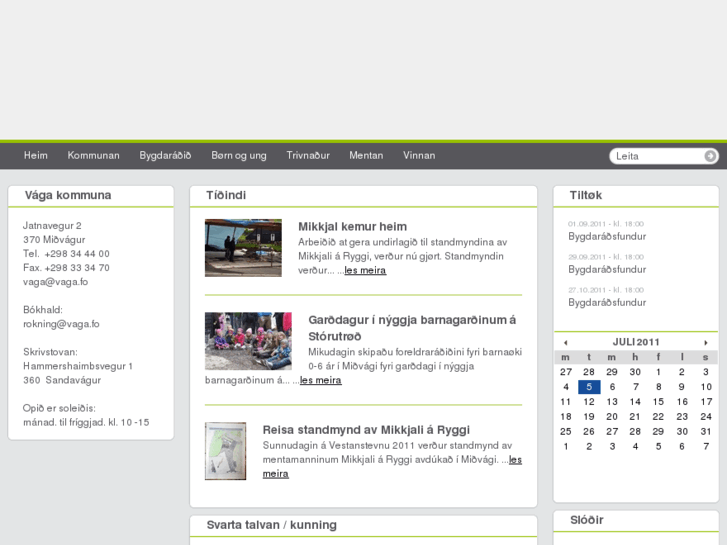Screen dimensions: 727x545
Task: Select highlighted July 5 in calendar
Action: (x=589, y=387)
